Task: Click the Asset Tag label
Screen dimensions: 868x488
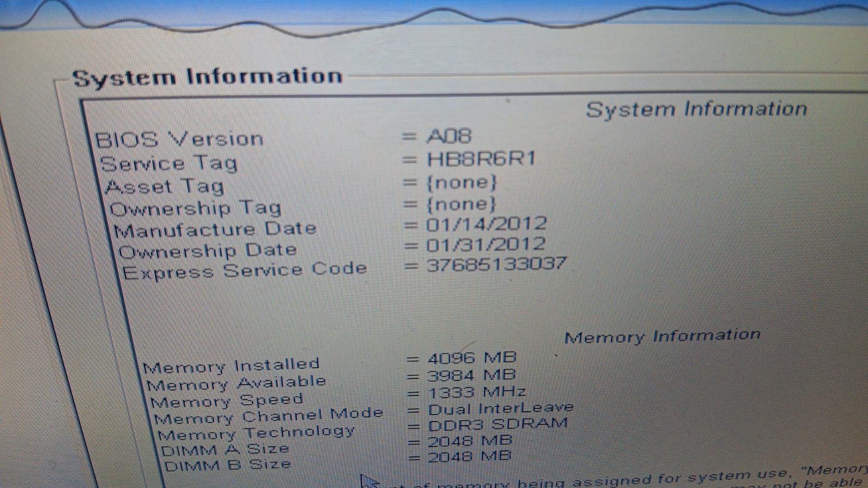Action: (165, 187)
